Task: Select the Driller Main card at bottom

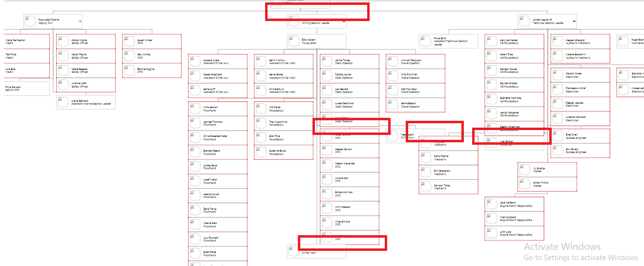Action: pyautogui.click(x=317, y=252)
